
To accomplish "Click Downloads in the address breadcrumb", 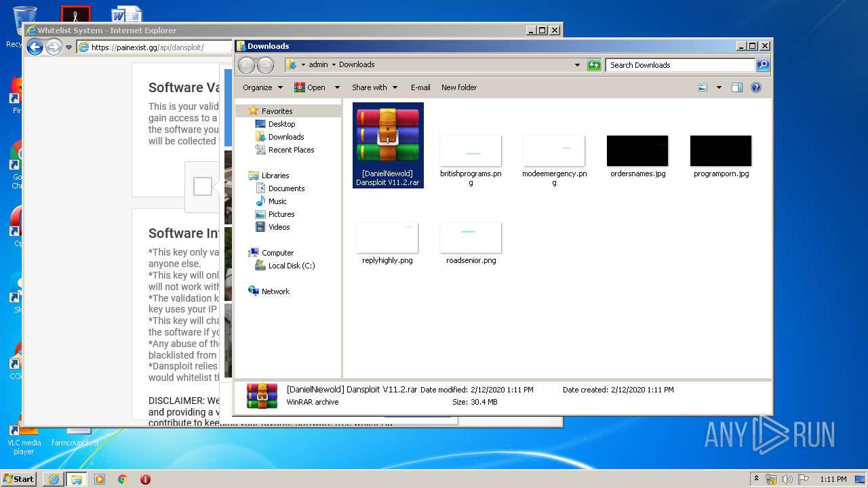I will point(357,65).
